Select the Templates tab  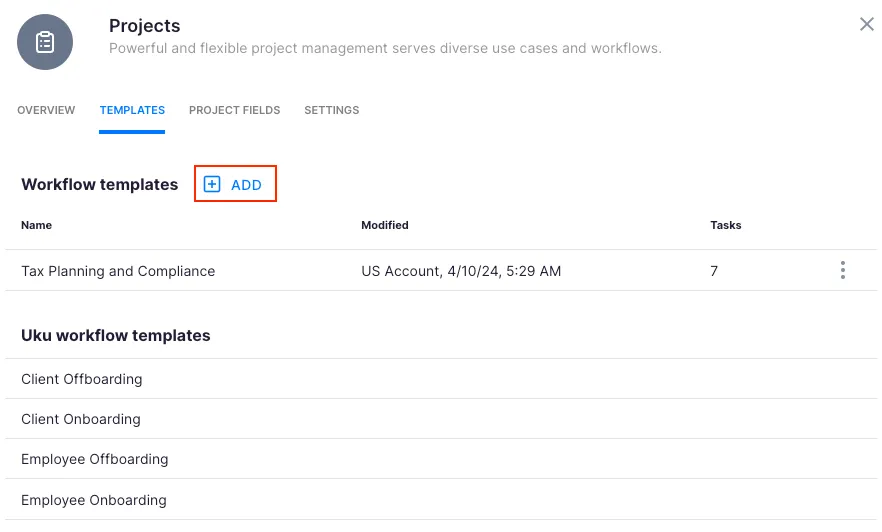132,110
